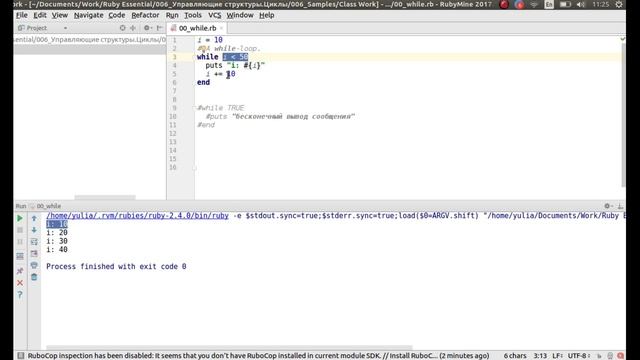Screen dimensions: 640x360
Task: Open the Code menu
Action: [x=117, y=15]
